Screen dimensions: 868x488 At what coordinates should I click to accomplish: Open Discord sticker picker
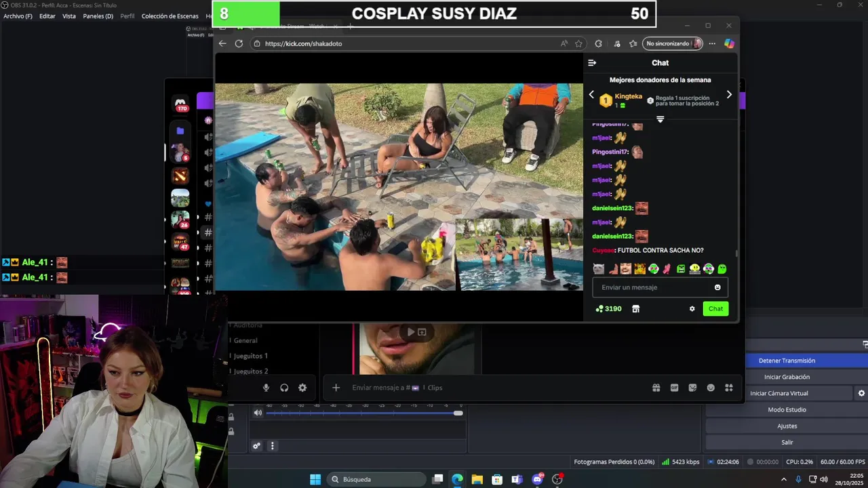(x=692, y=388)
